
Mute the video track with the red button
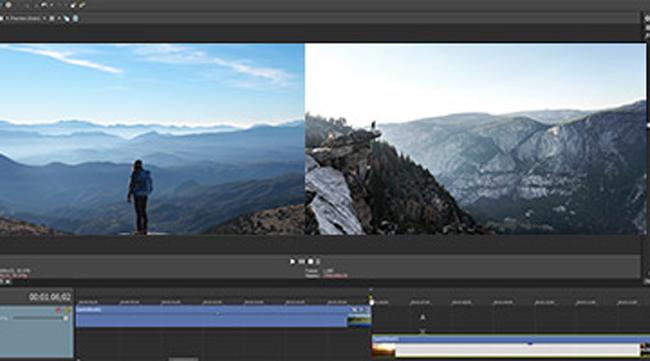(58, 310)
